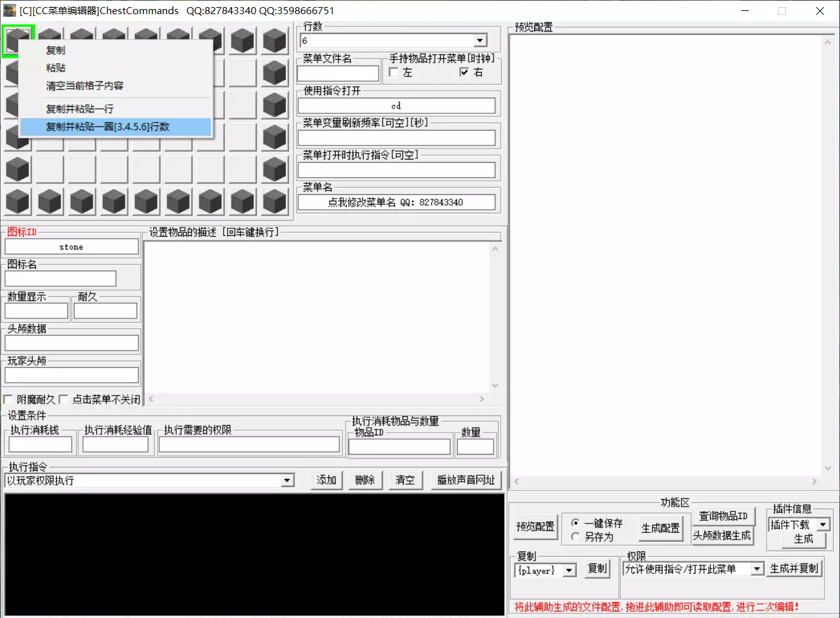This screenshot has width=840, height=618.
Task: Open the 插件下载 dropdown
Action: coord(823,525)
